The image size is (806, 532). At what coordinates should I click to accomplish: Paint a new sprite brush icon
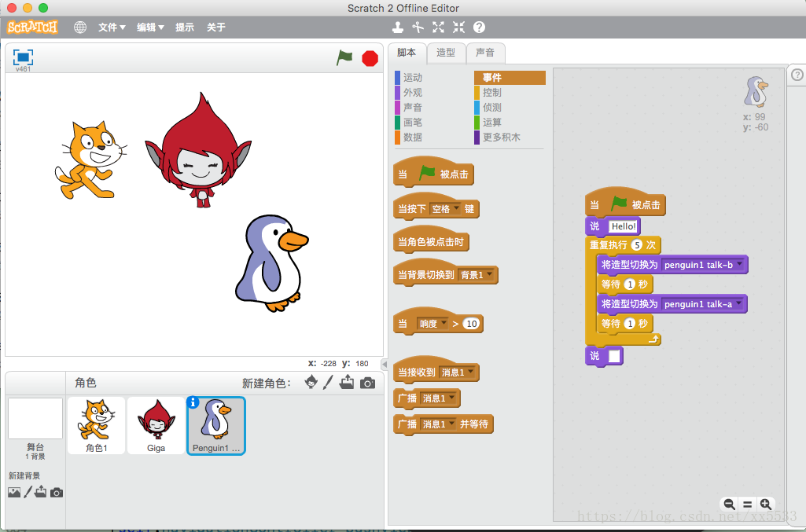pyautogui.click(x=328, y=382)
